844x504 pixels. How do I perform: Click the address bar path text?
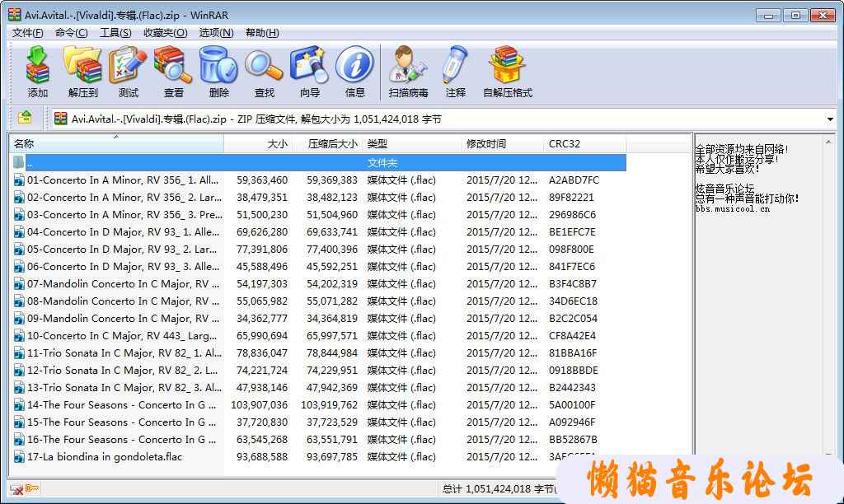click(256, 119)
